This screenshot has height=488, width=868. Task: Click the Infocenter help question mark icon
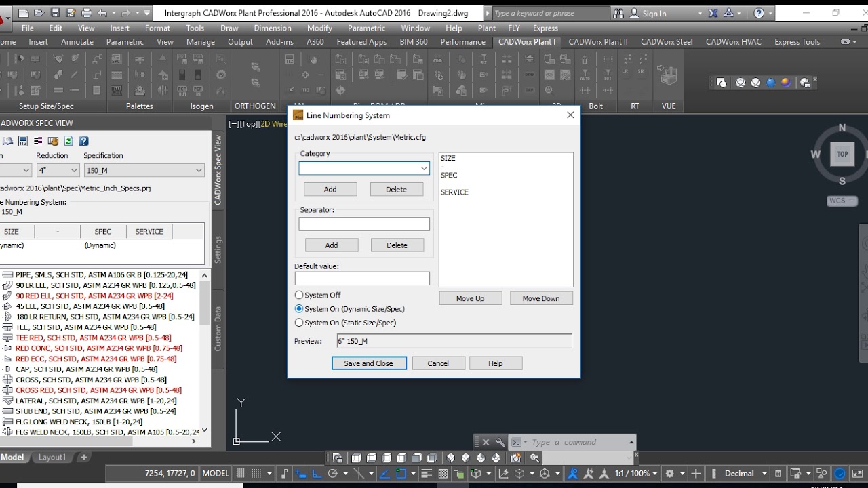pyautogui.click(x=759, y=13)
